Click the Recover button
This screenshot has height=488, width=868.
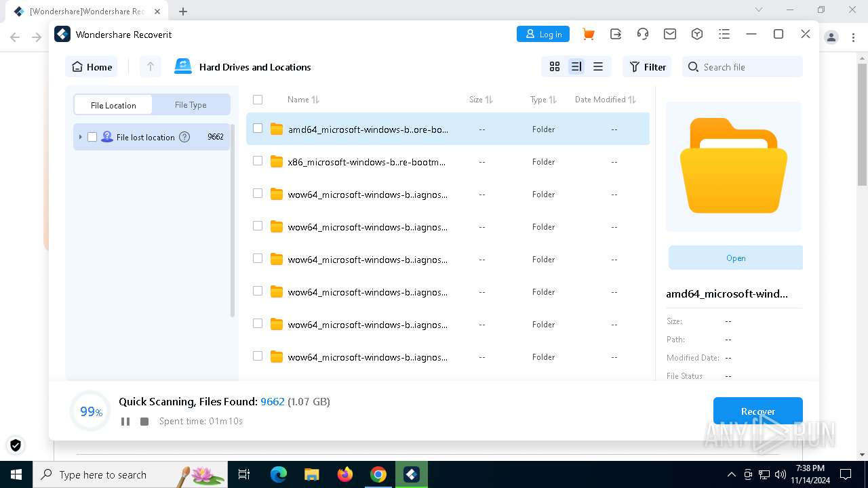click(758, 411)
